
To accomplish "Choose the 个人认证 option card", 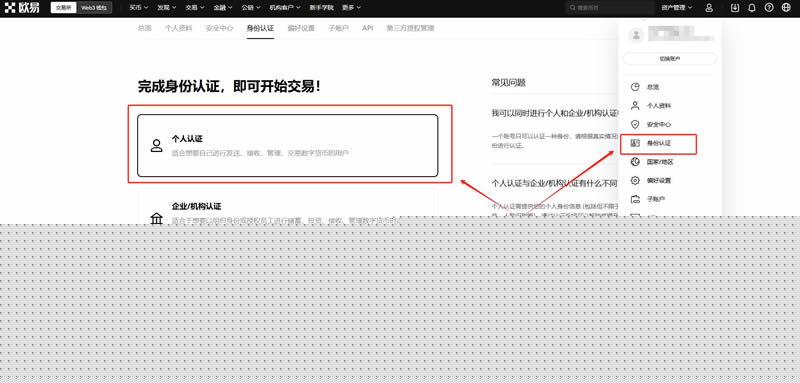I will pyautogui.click(x=288, y=145).
